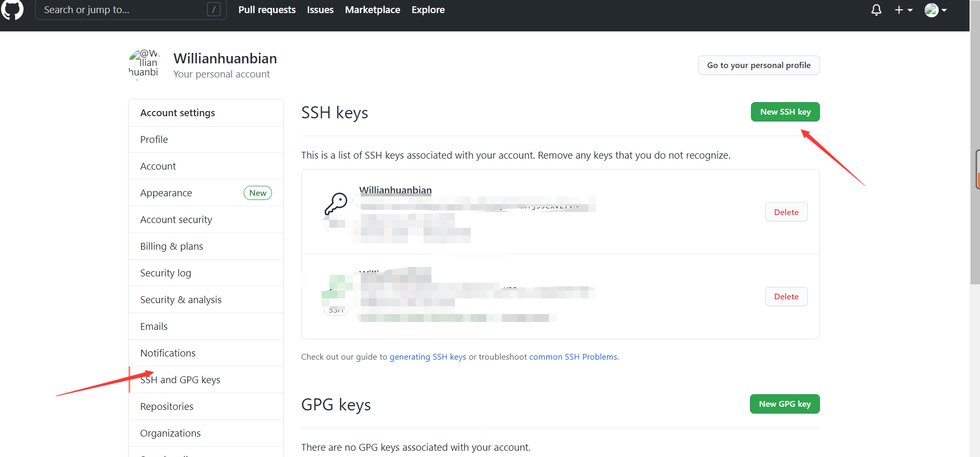Click the key icon of first SSH key
This screenshot has width=980, height=457.
[x=336, y=204]
